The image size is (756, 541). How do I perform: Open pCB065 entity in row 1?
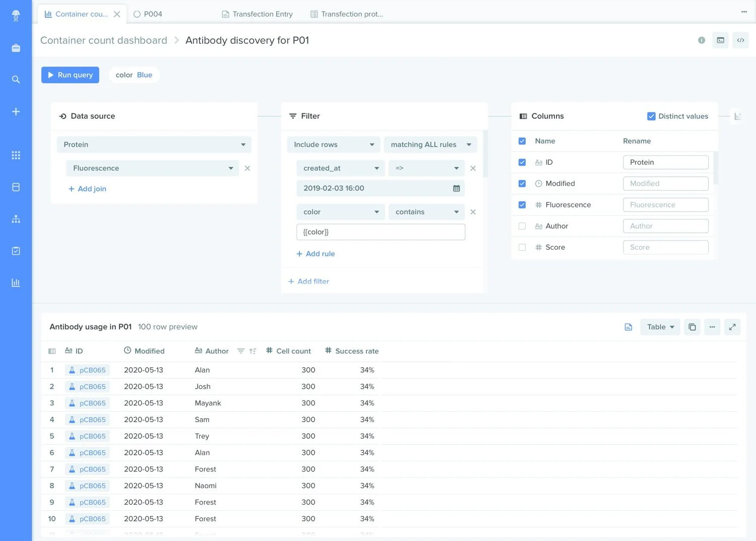pyautogui.click(x=87, y=370)
